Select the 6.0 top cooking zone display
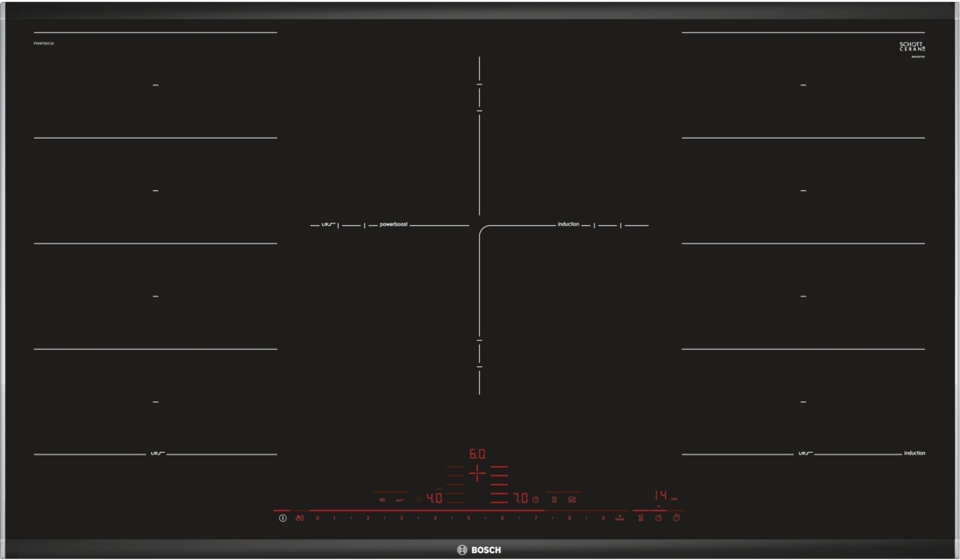 click(x=477, y=454)
